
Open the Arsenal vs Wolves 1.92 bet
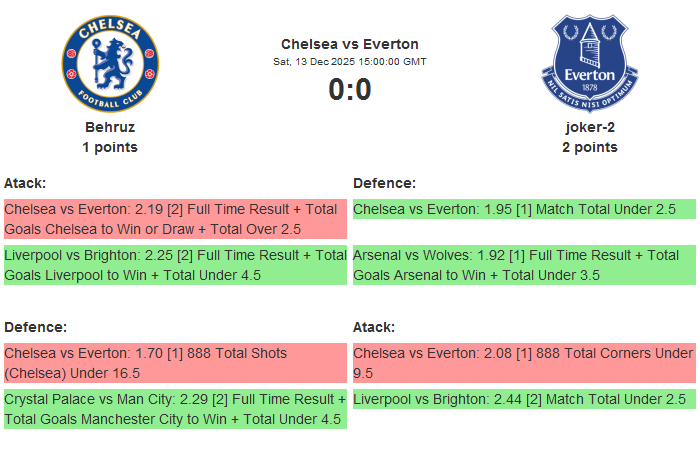coord(524,265)
